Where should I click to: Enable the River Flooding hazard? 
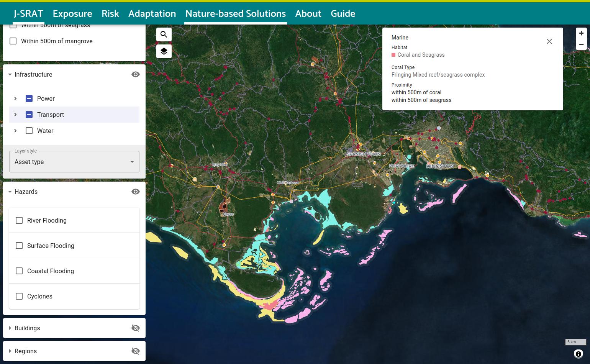(19, 220)
